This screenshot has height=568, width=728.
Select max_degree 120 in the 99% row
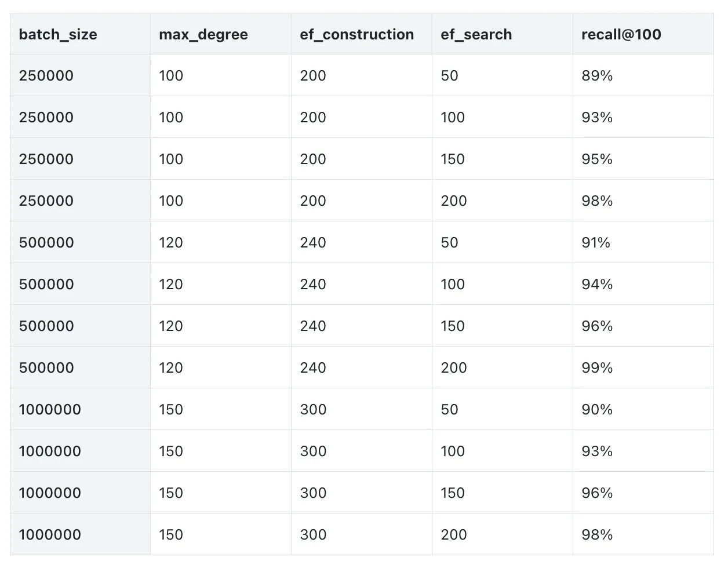(x=171, y=368)
